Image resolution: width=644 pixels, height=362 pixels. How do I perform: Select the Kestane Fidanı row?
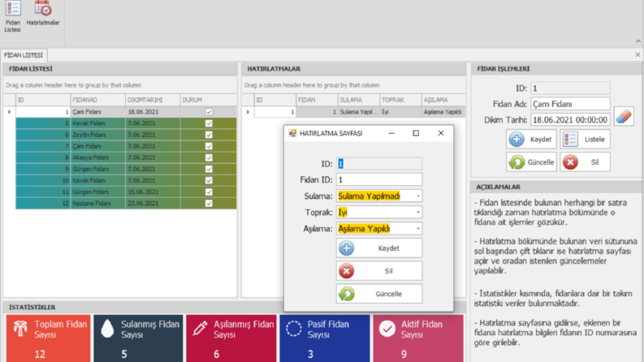126,204
